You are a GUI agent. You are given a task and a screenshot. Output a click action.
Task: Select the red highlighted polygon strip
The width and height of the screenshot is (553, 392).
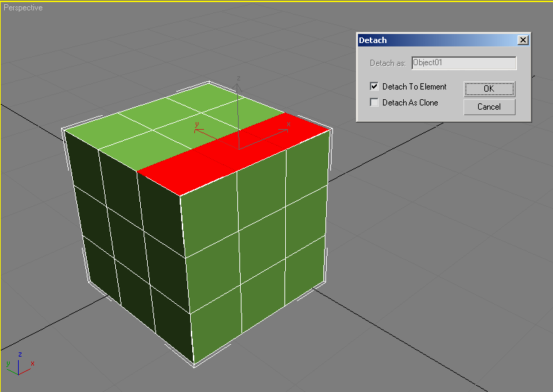(232, 153)
